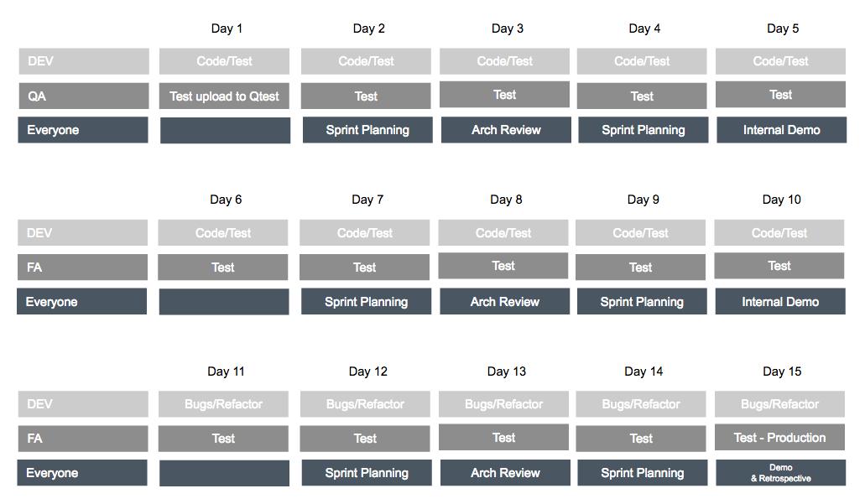
Task: Select the first row's DEV label
Action: pos(84,61)
